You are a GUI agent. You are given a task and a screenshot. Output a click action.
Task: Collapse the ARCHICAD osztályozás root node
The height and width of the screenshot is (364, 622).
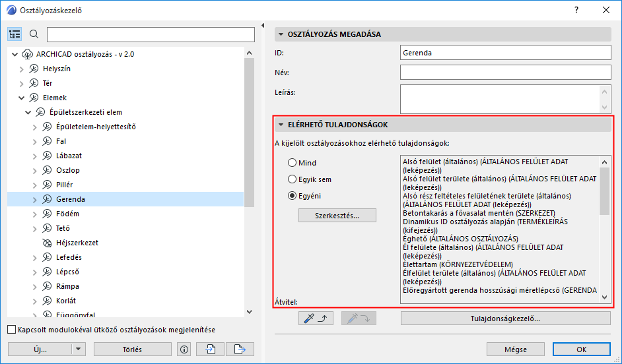[x=15, y=54]
